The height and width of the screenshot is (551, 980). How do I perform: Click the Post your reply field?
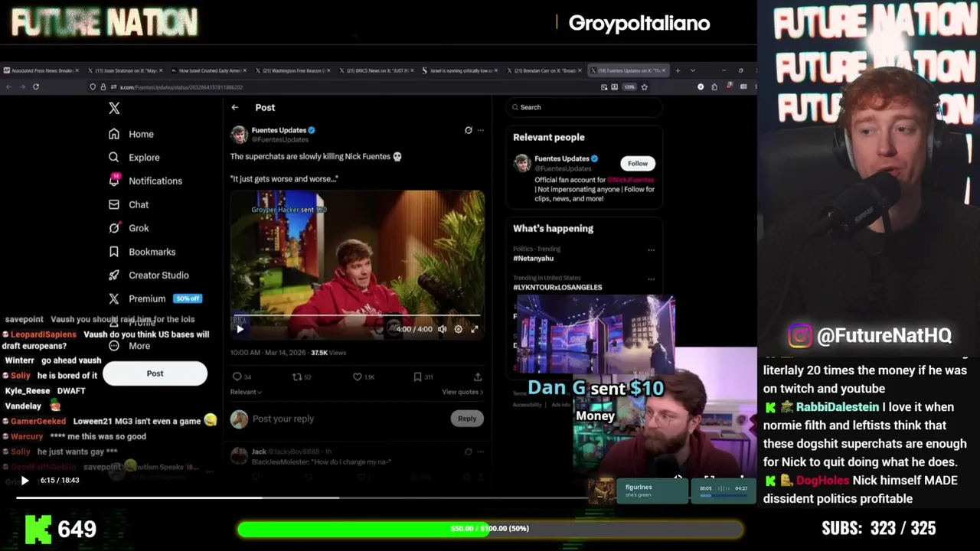(x=348, y=419)
